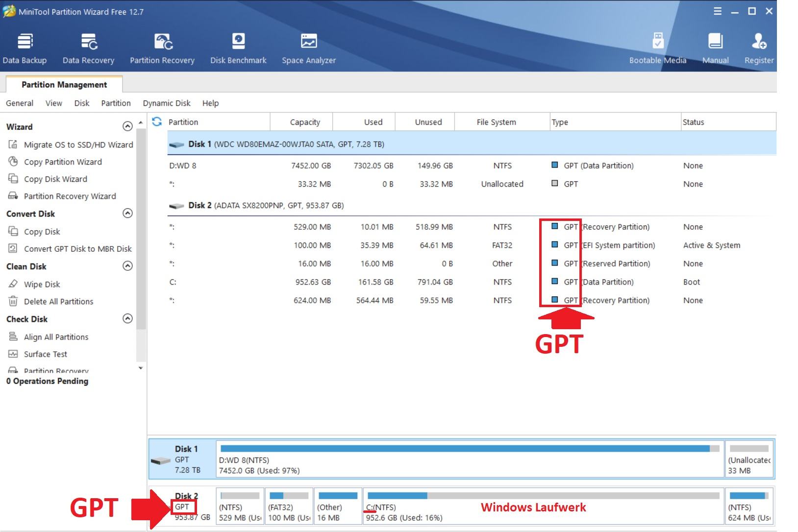This screenshot has width=798, height=532.
Task: Click the (FAT32) 100 MB block in the disk map
Action: (289, 506)
